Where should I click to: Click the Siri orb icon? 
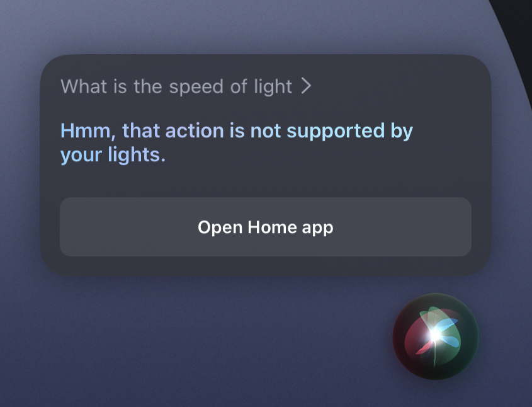pyautogui.click(x=435, y=336)
